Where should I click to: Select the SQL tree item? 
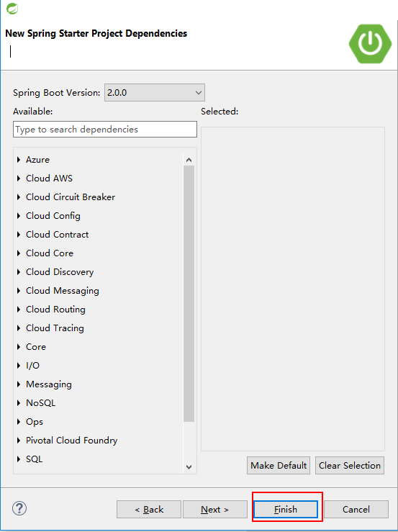(35, 459)
